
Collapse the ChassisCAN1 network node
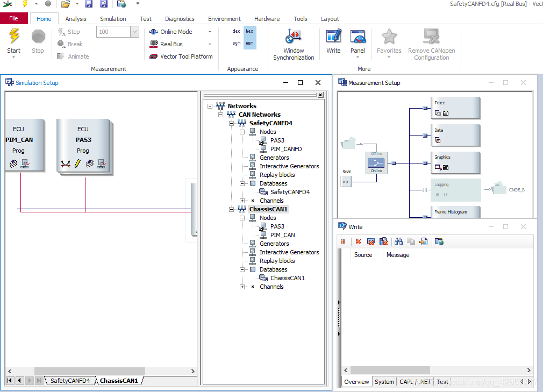pos(231,209)
